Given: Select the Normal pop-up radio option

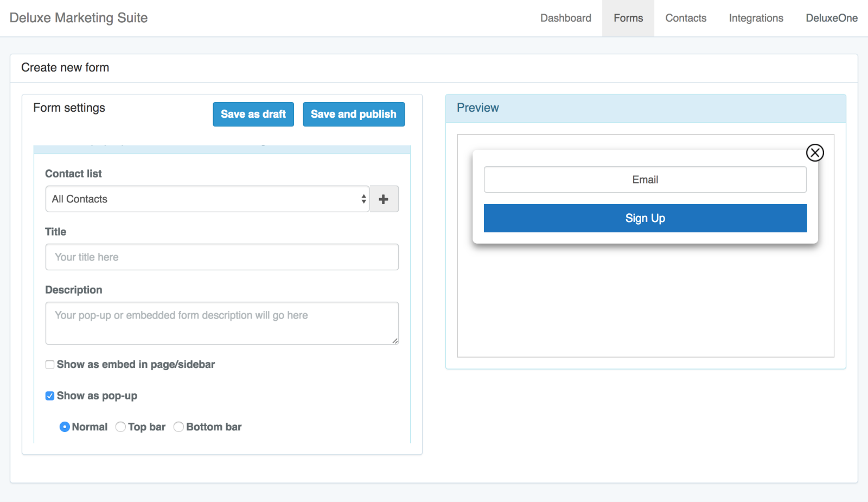Looking at the screenshot, I should pyautogui.click(x=65, y=427).
